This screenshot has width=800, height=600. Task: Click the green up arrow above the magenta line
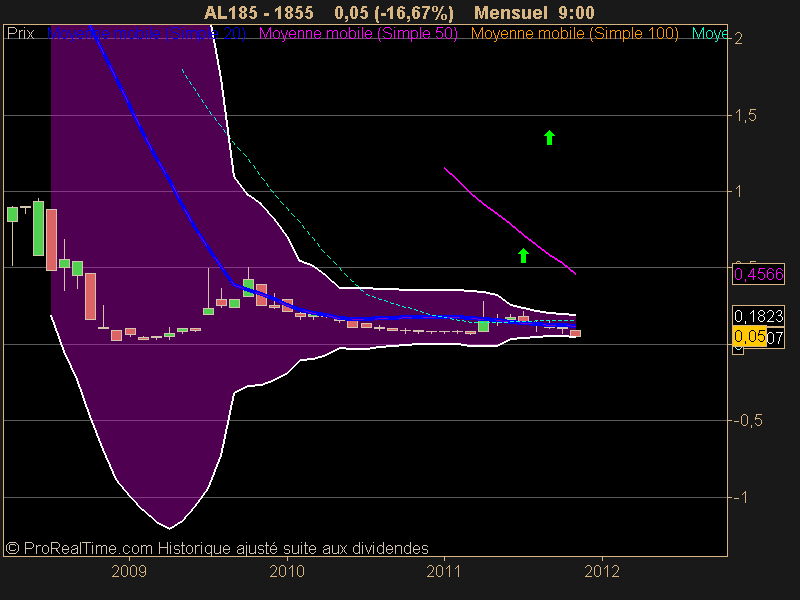point(549,138)
